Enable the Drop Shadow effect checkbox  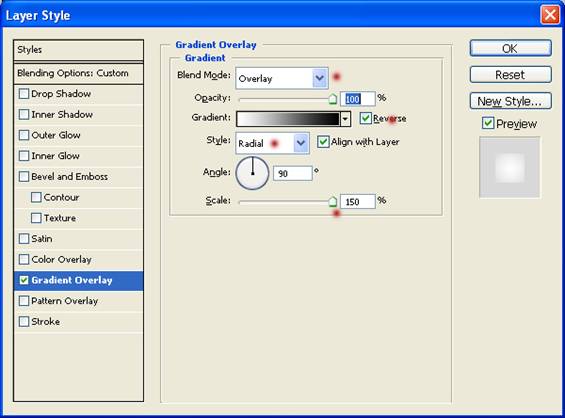click(24, 94)
